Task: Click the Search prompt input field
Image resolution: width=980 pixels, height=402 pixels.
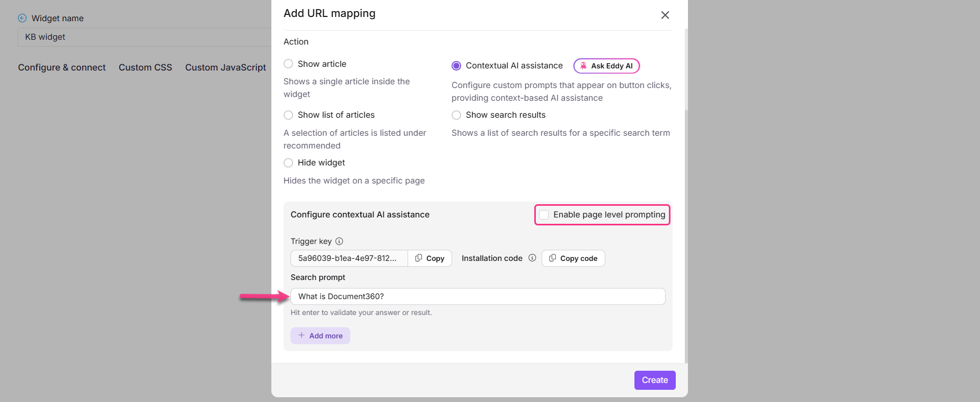Action: [477, 296]
